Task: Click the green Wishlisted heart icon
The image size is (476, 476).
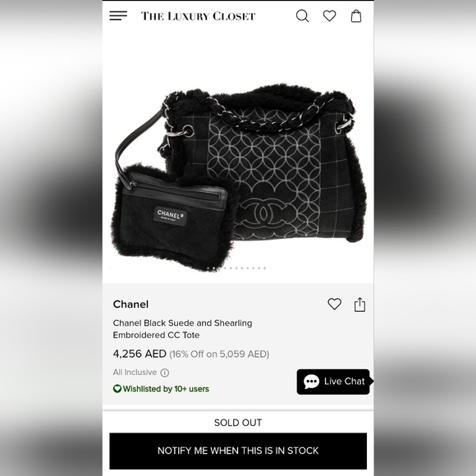Action: point(117,388)
